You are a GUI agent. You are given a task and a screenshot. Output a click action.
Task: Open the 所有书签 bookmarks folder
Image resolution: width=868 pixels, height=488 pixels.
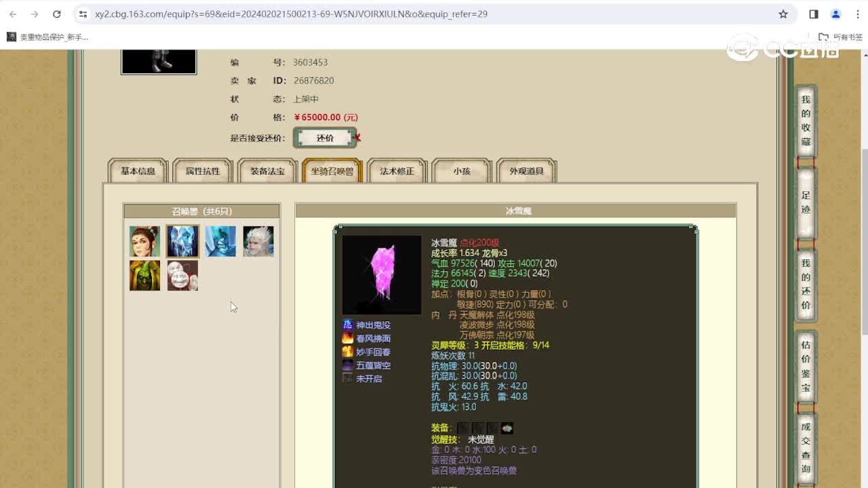click(841, 37)
